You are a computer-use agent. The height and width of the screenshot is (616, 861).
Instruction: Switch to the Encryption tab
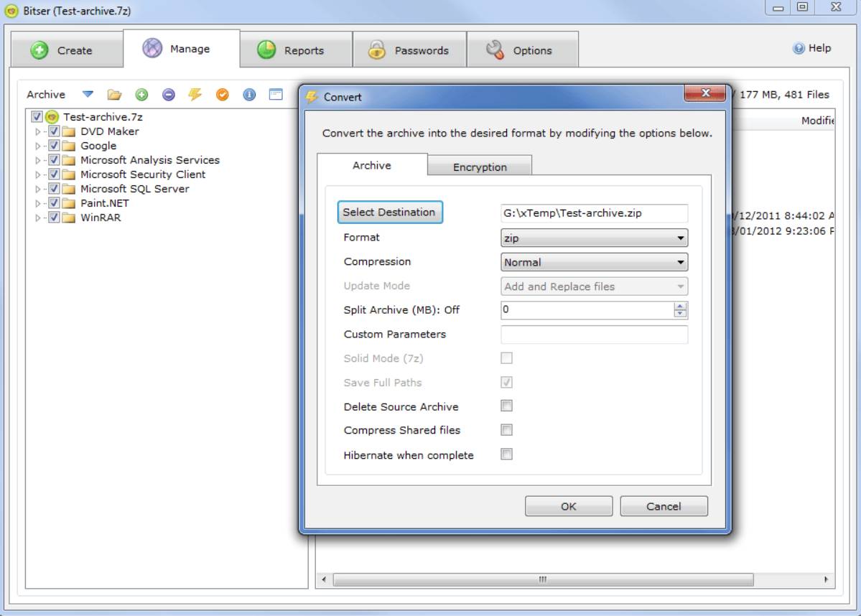tap(480, 167)
